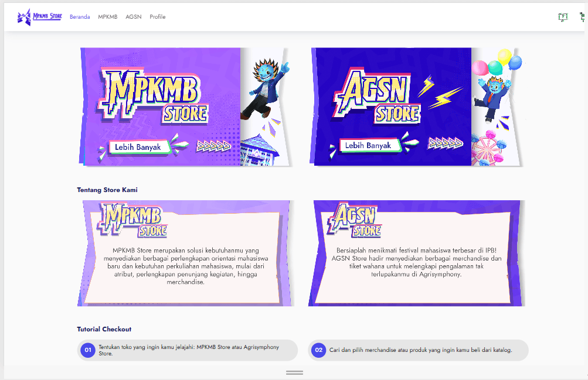Click the bottom drag handle bar

click(x=294, y=372)
